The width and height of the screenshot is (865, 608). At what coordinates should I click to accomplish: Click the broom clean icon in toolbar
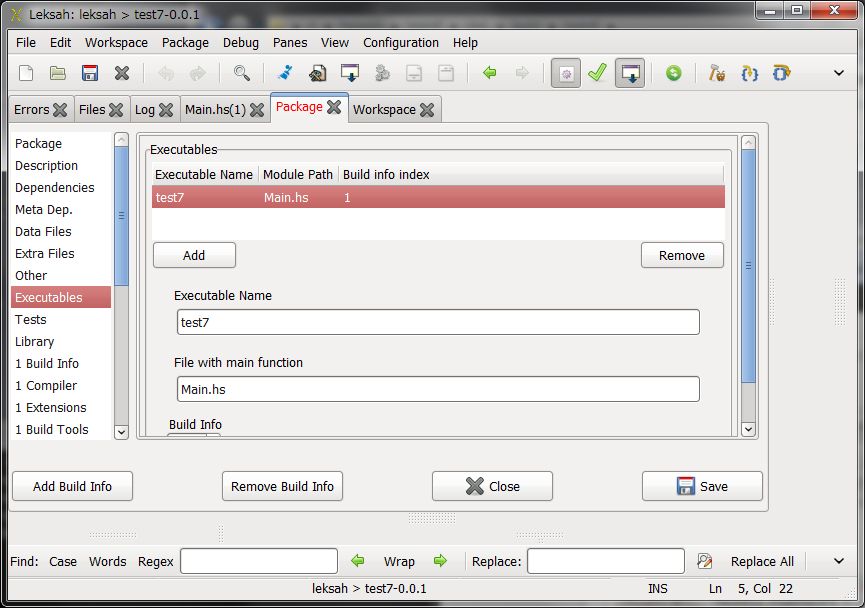[285, 73]
